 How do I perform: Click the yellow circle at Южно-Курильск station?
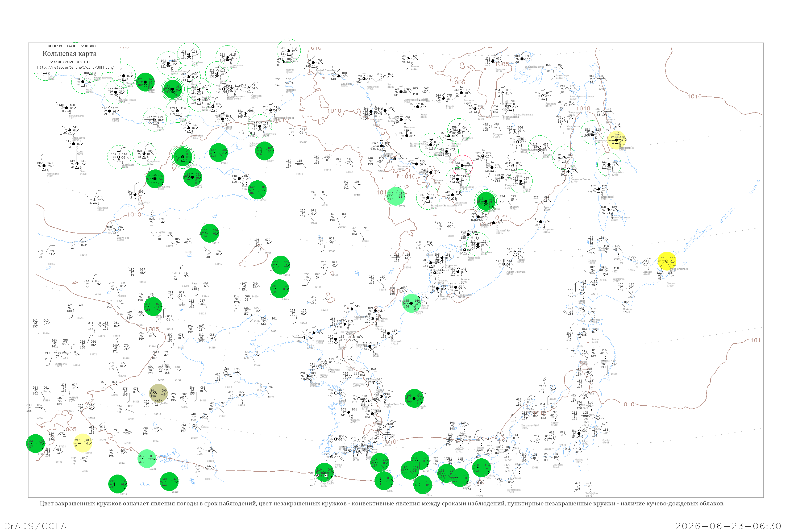coord(667,261)
